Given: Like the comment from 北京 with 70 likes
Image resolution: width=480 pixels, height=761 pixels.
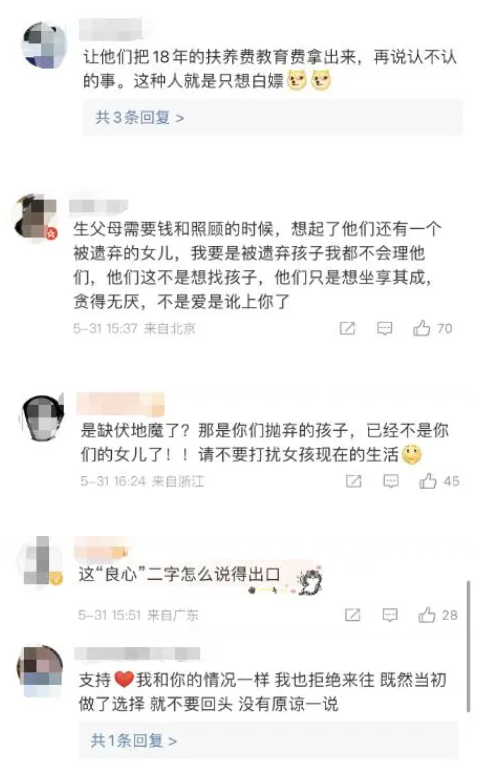Looking at the screenshot, I should (x=421, y=329).
